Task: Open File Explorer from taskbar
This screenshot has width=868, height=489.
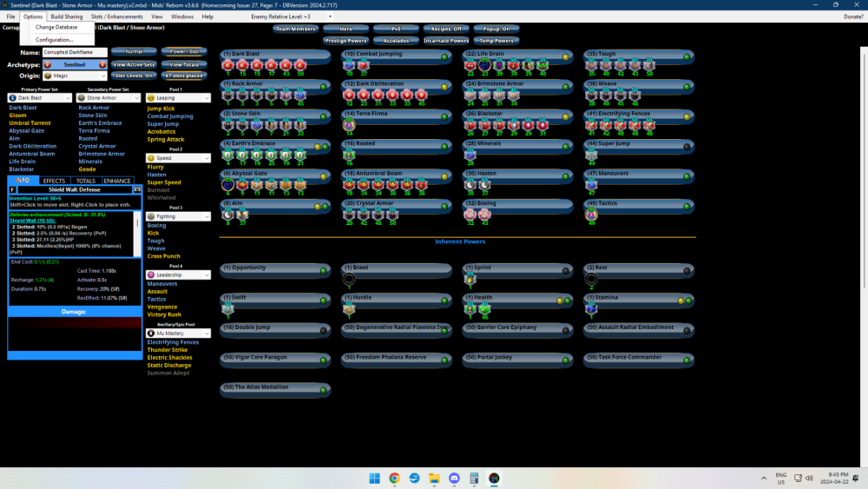Action: (x=434, y=478)
